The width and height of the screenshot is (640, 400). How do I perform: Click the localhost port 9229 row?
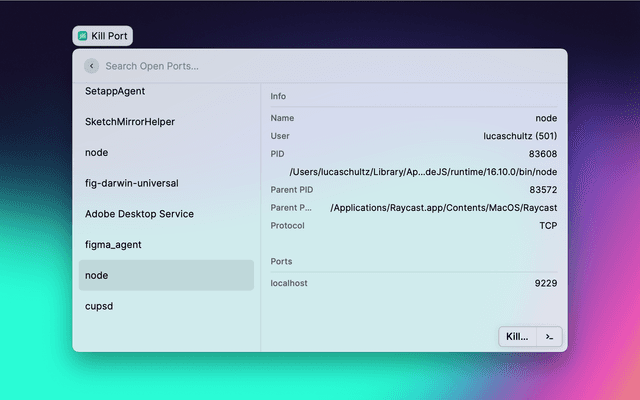[414, 283]
